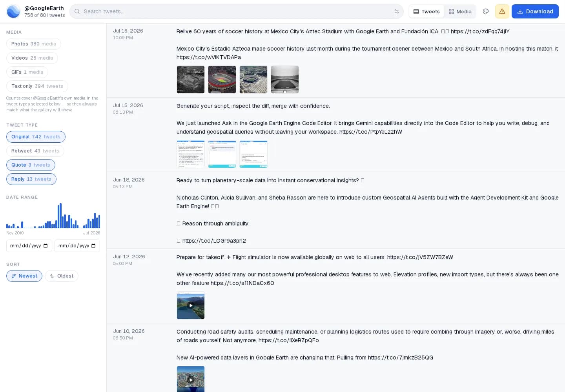Click 'Reason through ambiguity.' tweet line
This screenshot has width=565, height=392.
[x=216, y=223]
